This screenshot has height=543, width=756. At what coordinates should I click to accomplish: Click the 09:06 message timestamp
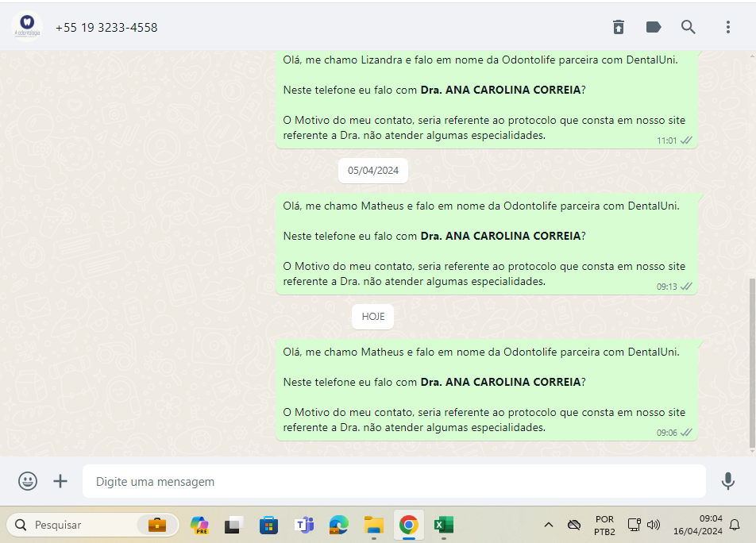point(667,433)
